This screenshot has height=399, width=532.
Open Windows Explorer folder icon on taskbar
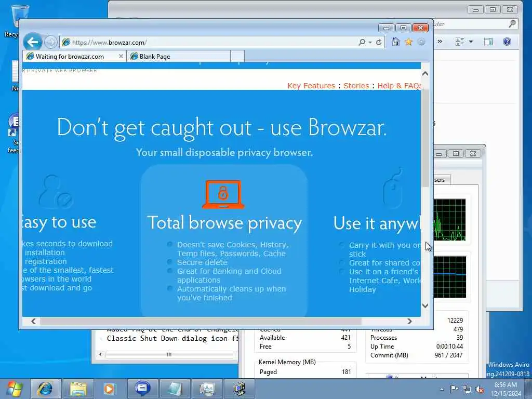(78, 389)
